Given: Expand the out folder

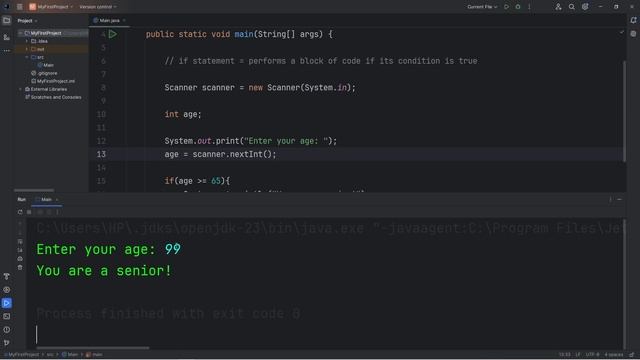Looking at the screenshot, I should (x=27, y=49).
